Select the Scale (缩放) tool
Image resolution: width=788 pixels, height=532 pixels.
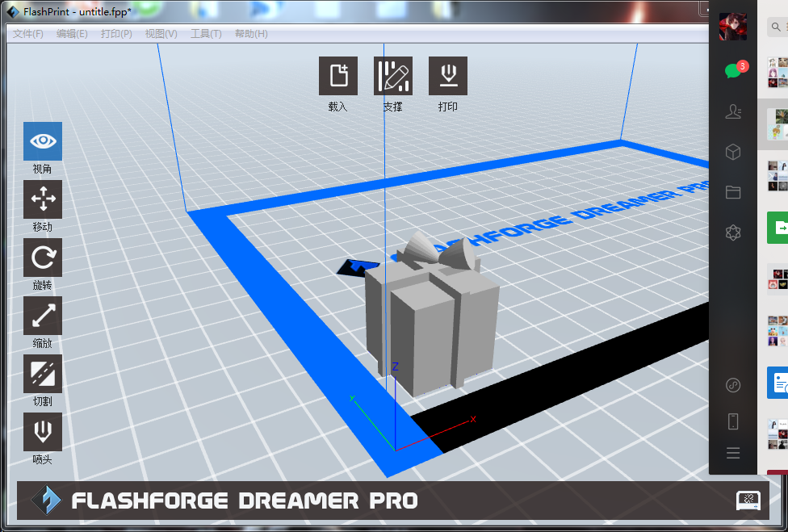point(42,316)
